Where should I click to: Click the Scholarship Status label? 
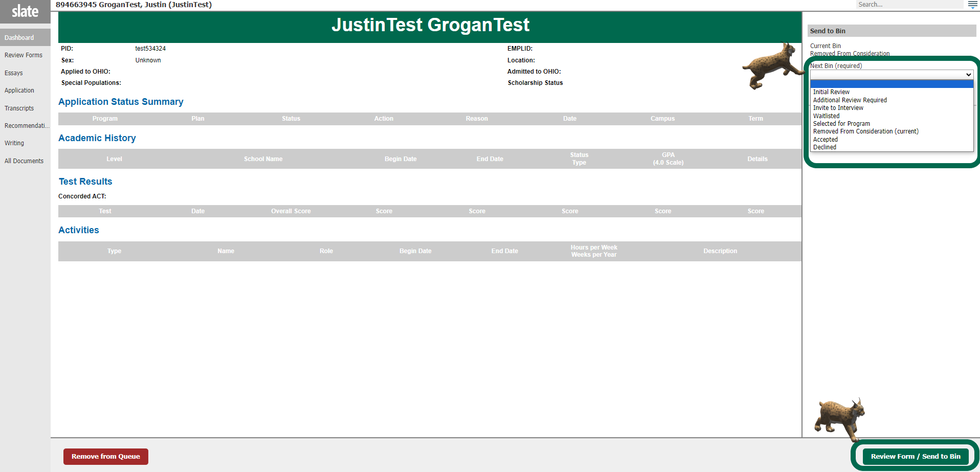pyautogui.click(x=535, y=83)
